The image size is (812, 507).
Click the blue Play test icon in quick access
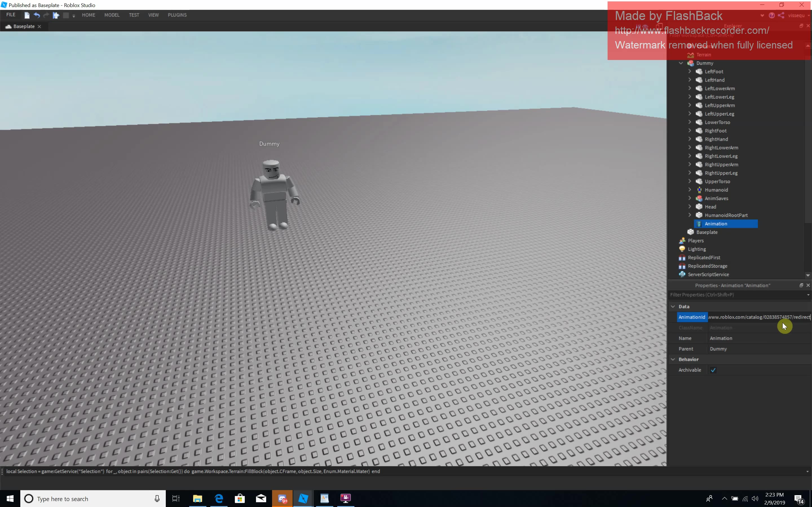pyautogui.click(x=56, y=15)
